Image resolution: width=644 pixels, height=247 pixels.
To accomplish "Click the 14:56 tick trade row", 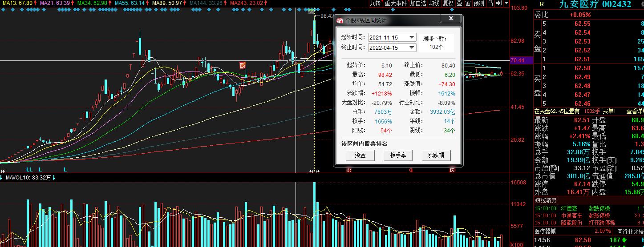I will point(589,240).
